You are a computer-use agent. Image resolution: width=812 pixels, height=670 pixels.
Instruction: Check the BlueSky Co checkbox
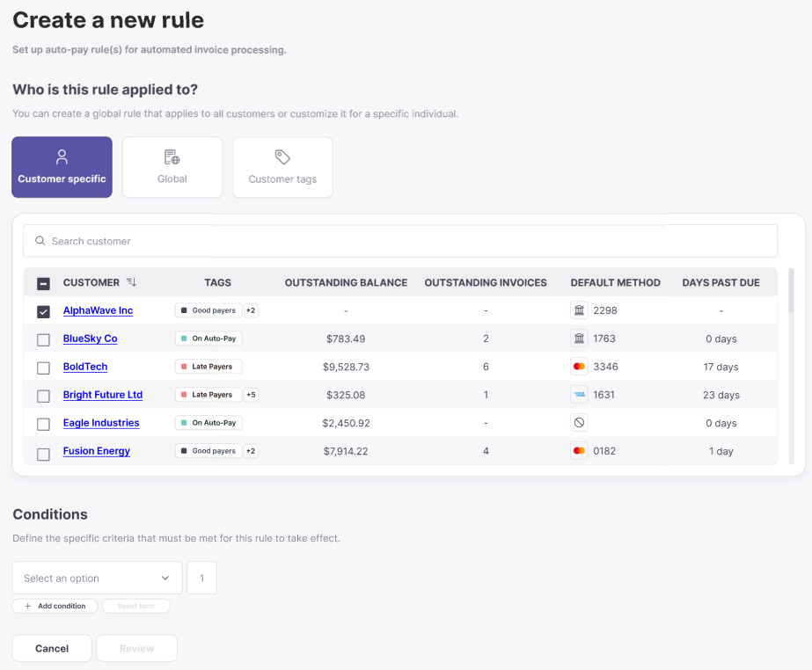click(x=43, y=339)
